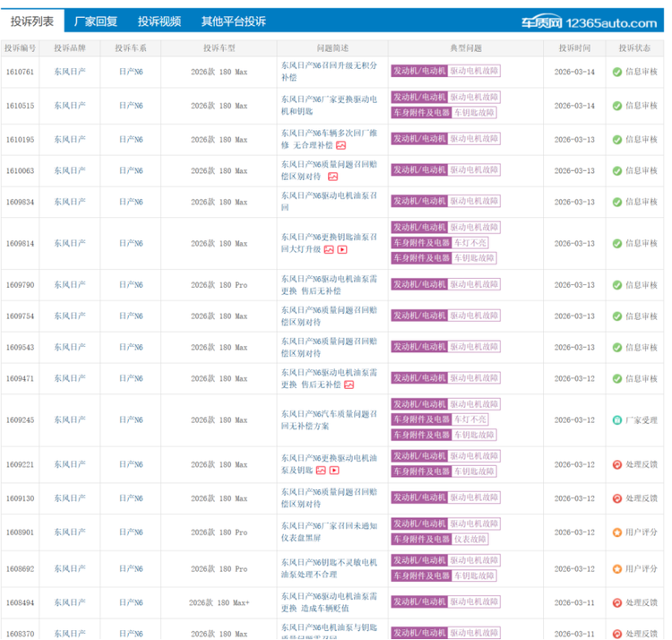
Task: Click 仪表故障 tag in row 1608901
Action: point(470,540)
